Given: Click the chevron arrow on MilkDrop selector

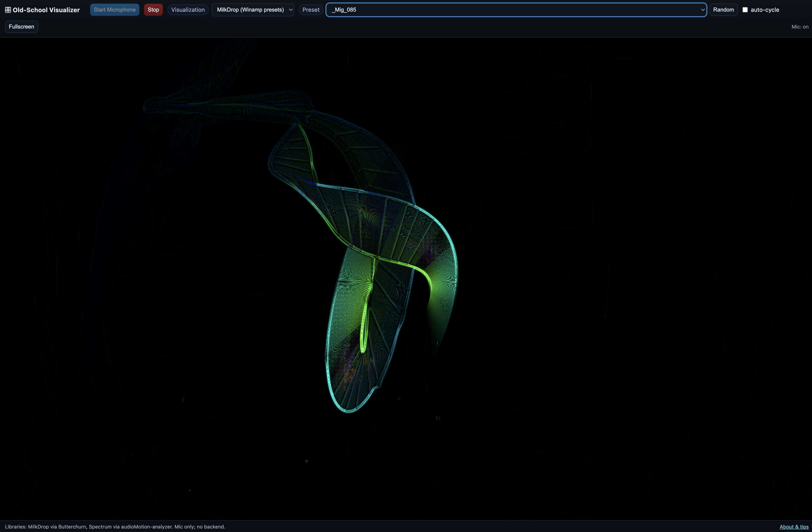Looking at the screenshot, I should click(x=291, y=9).
